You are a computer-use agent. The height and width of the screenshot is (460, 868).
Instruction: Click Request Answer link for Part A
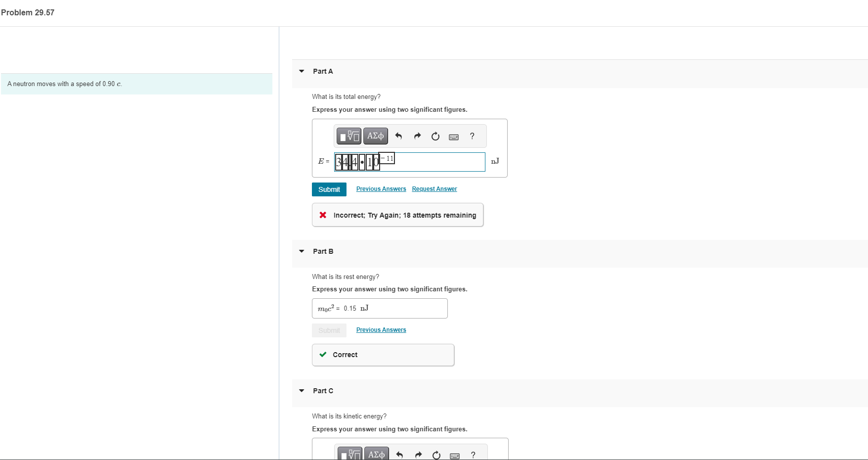pyautogui.click(x=434, y=189)
